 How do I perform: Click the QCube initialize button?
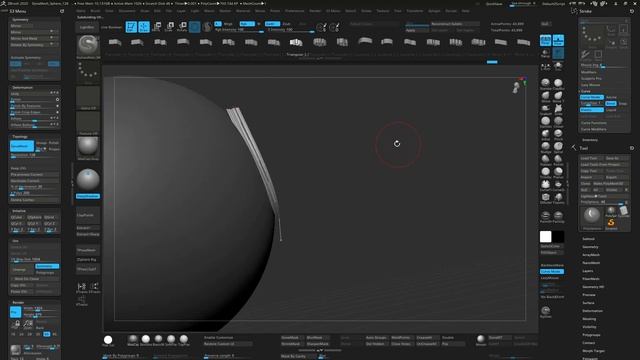point(17,218)
